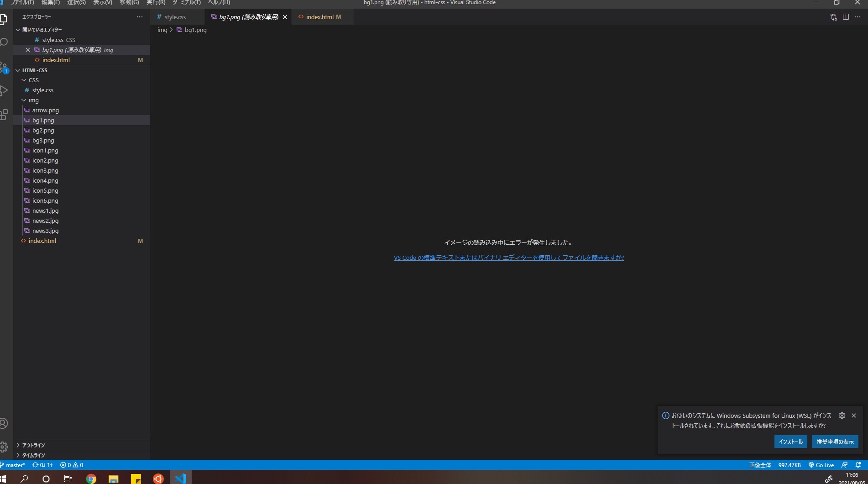Click the Split Editor icon
The image size is (868, 484).
847,17
